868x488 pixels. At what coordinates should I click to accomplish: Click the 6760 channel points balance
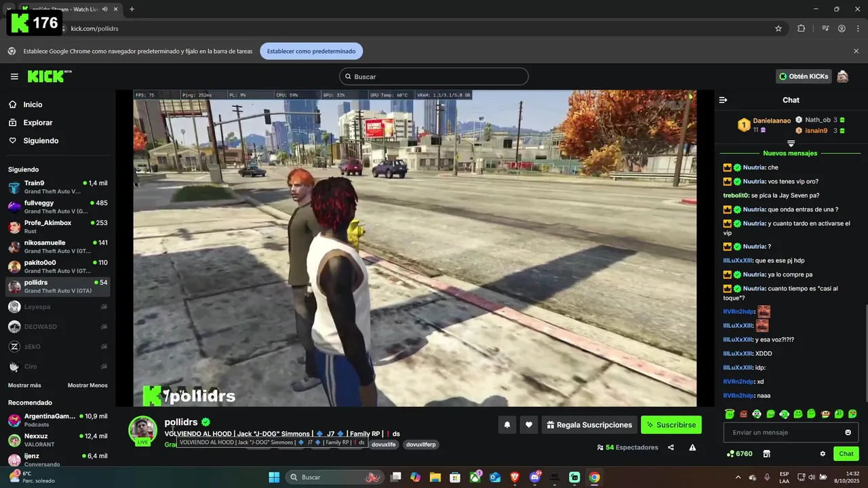coord(739,453)
